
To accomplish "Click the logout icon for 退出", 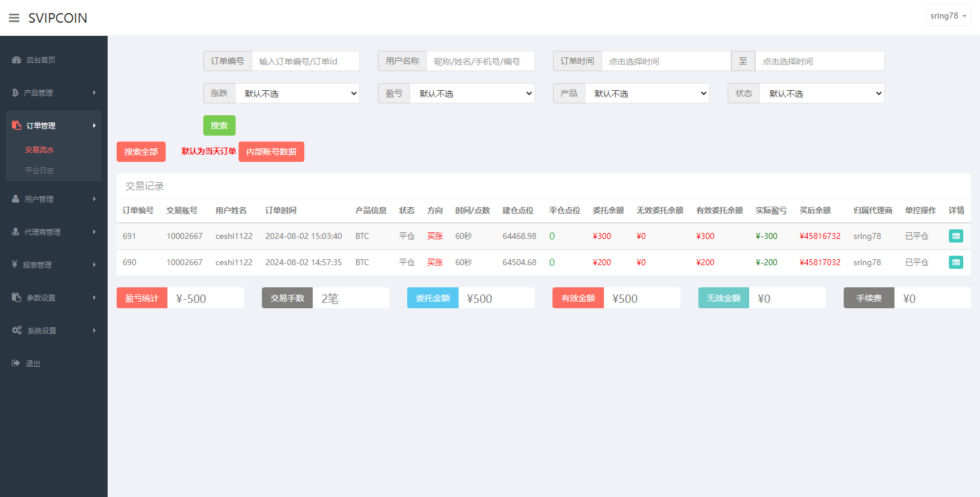I will [16, 363].
